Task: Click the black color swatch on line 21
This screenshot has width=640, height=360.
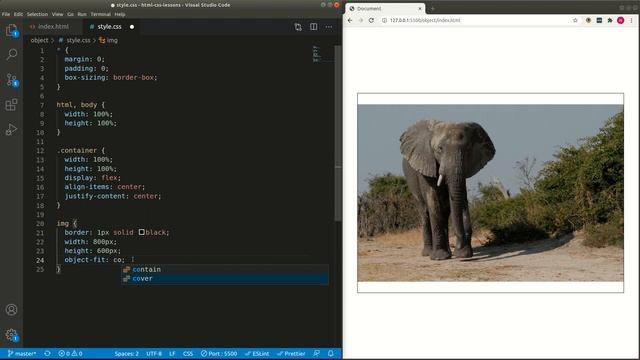Action: [x=142, y=232]
